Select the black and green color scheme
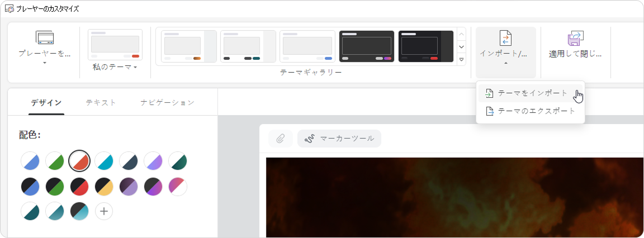Viewport: 644px width, 238px height. point(55,187)
